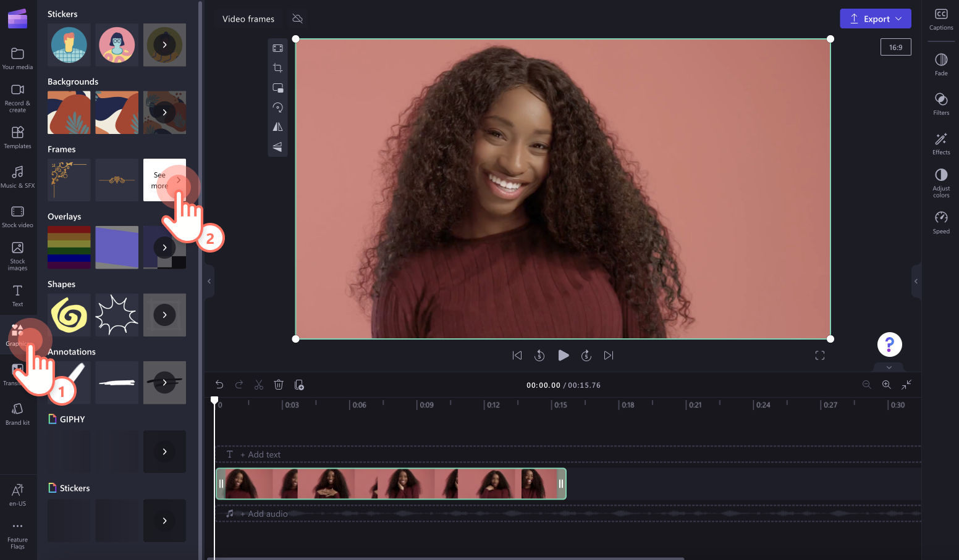The image size is (959, 560).
Task: Flip the video horizontally
Action: [x=277, y=127]
